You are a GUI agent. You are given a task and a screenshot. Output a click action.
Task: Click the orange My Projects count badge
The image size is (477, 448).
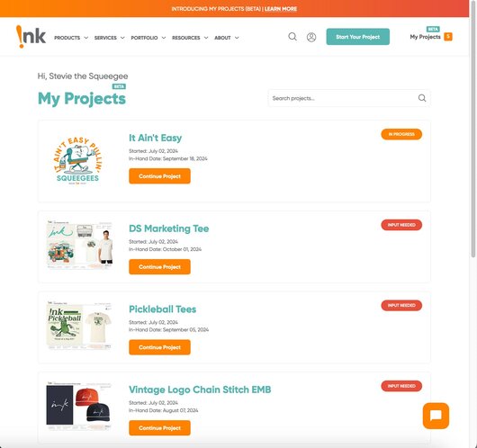(x=448, y=37)
